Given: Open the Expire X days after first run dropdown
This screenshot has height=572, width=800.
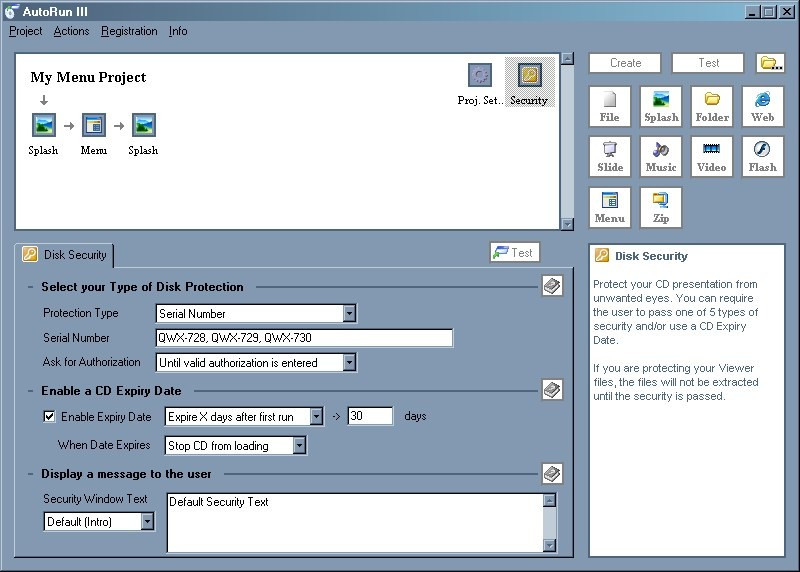Looking at the screenshot, I should tap(316, 416).
